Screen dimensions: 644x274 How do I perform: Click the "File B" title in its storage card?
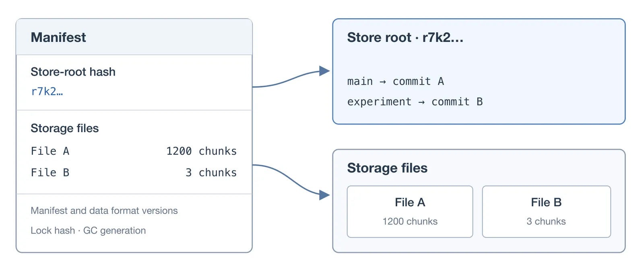pos(546,202)
